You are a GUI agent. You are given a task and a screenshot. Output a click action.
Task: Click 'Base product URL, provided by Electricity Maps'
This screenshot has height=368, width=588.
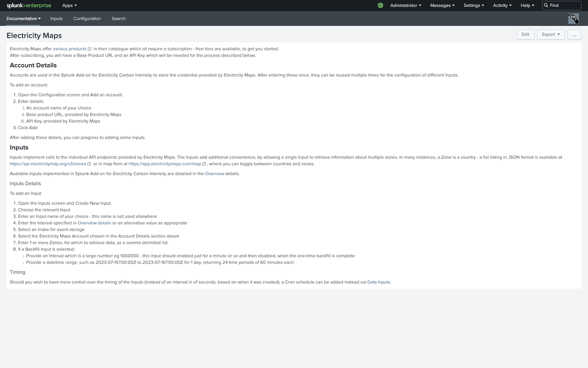(x=74, y=114)
